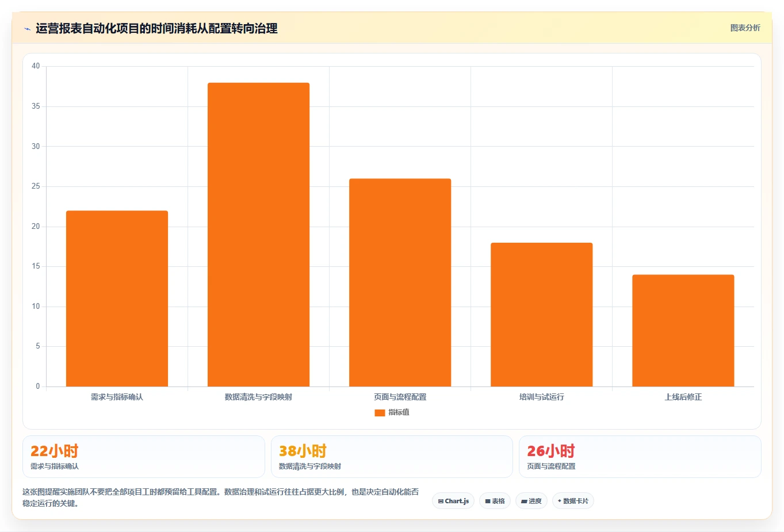Select the 培训与试运行 bar in chart

tap(541, 315)
